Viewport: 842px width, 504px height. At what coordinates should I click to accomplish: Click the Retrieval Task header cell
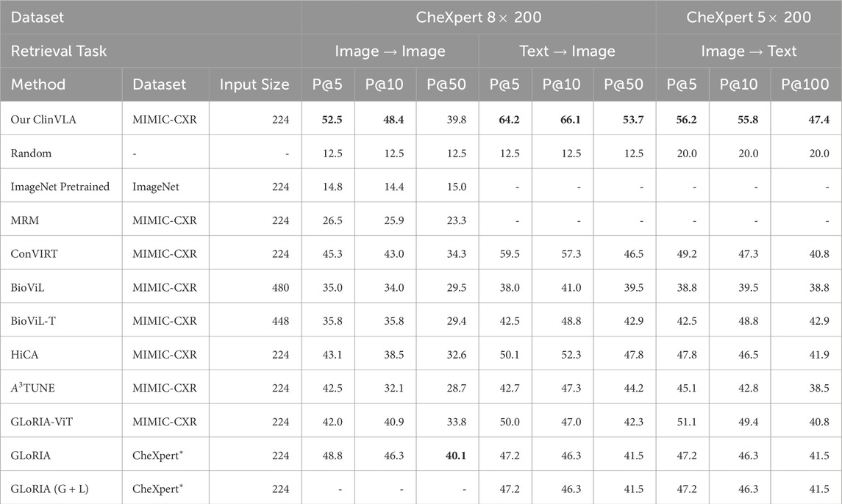[59, 51]
